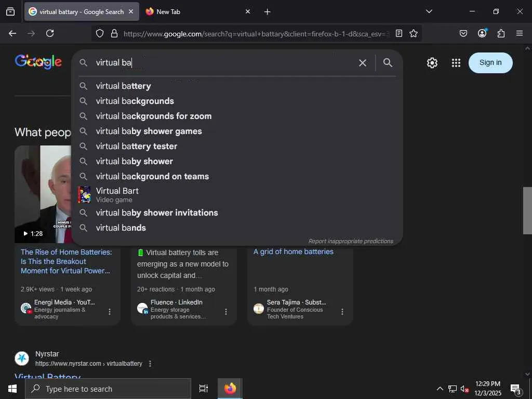The image size is (532, 399).
Task: Click the Sign in button
Action: tap(490, 63)
